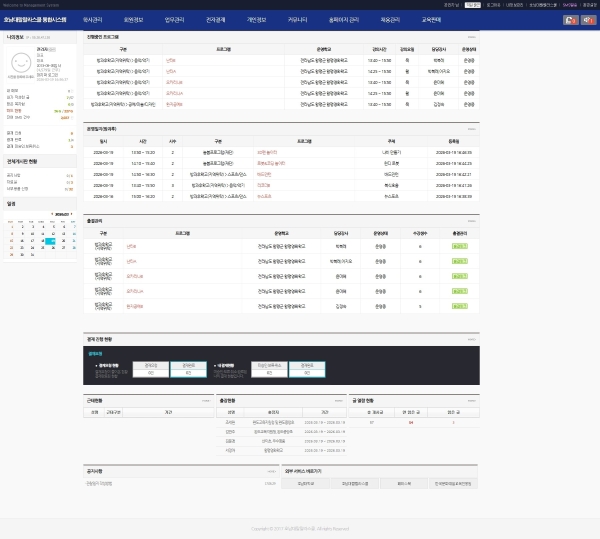
Task: Open the second external service shortcut button
Action: [x=355, y=484]
